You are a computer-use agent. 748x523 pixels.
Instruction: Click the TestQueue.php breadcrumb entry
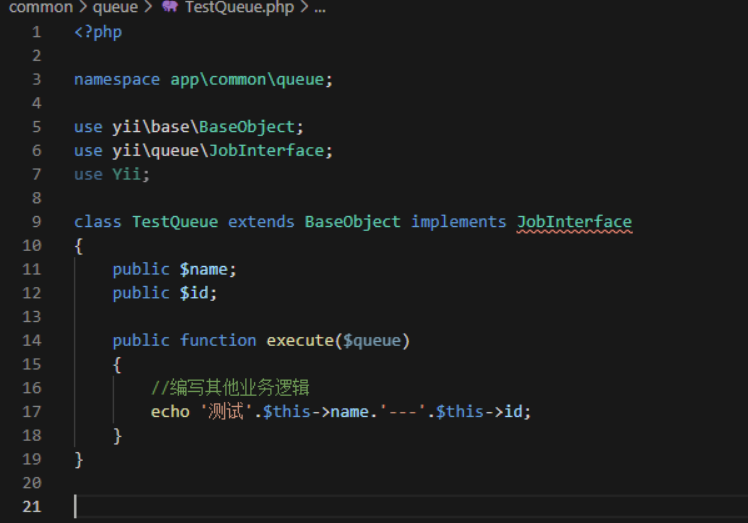pyautogui.click(x=239, y=7)
